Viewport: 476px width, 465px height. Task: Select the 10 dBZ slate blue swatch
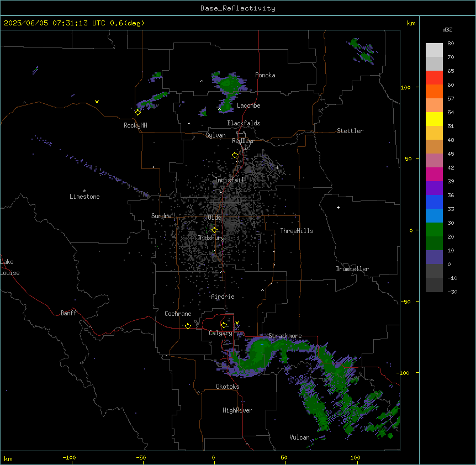(x=434, y=257)
